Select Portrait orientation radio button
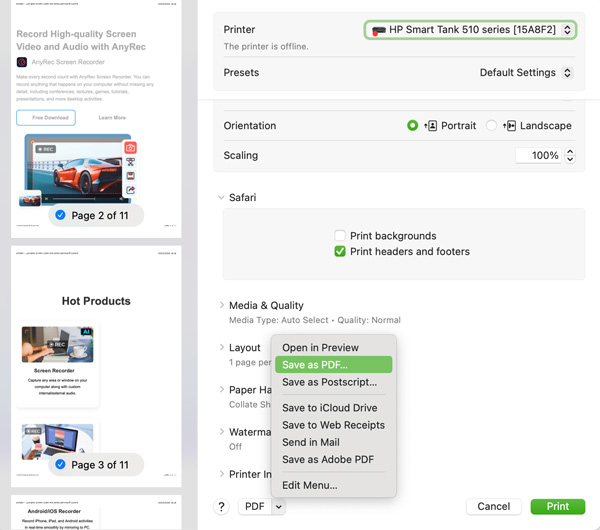The width and height of the screenshot is (600, 530). coord(412,126)
